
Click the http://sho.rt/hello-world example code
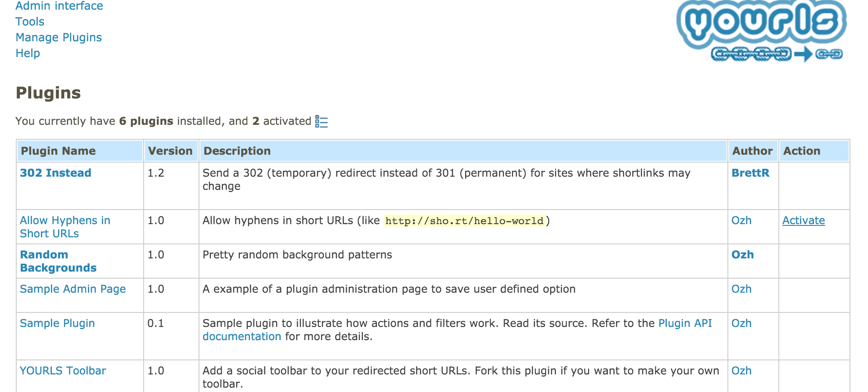point(465,221)
